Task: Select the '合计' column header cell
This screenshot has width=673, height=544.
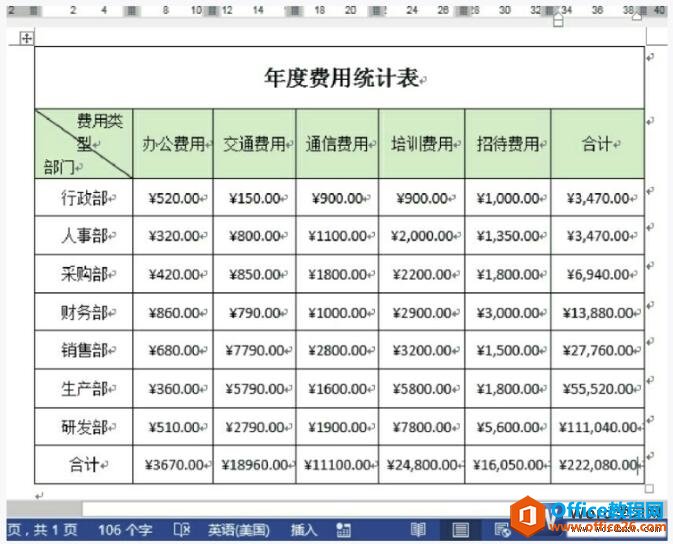Action: (x=597, y=144)
